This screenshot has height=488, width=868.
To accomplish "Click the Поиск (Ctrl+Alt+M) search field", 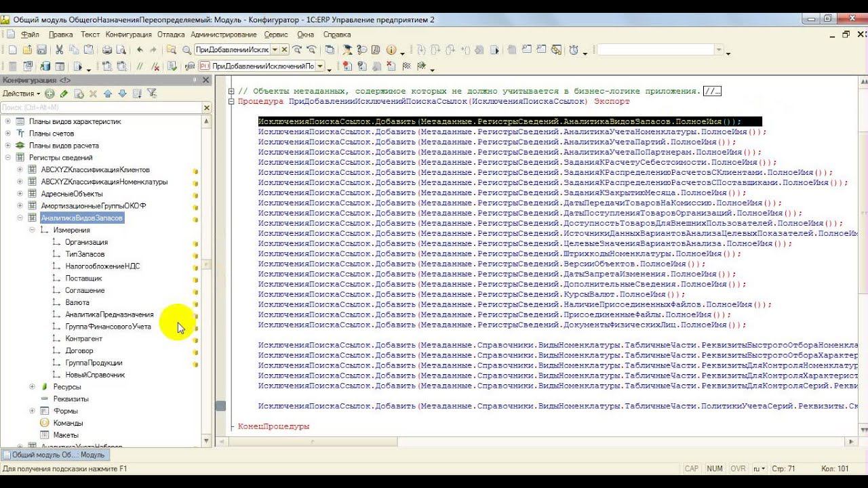I will click(102, 108).
